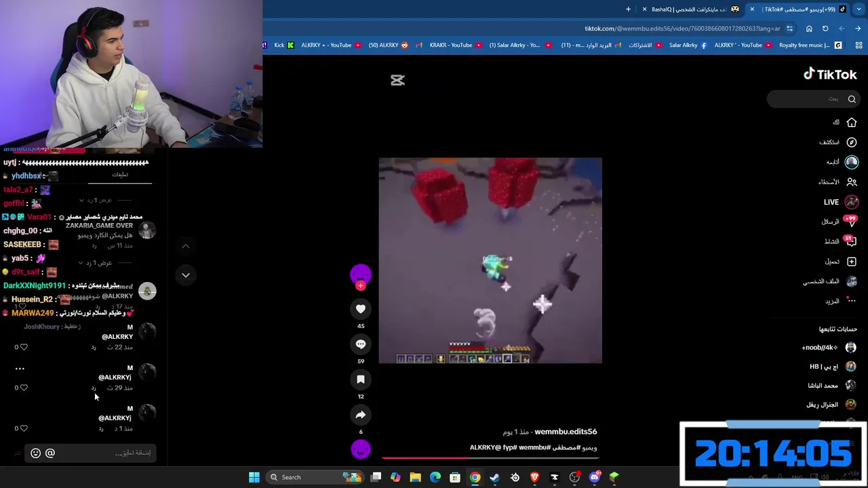This screenshot has width=868, height=488.
Task: Like the video with heart showing 45
Action: click(x=361, y=309)
